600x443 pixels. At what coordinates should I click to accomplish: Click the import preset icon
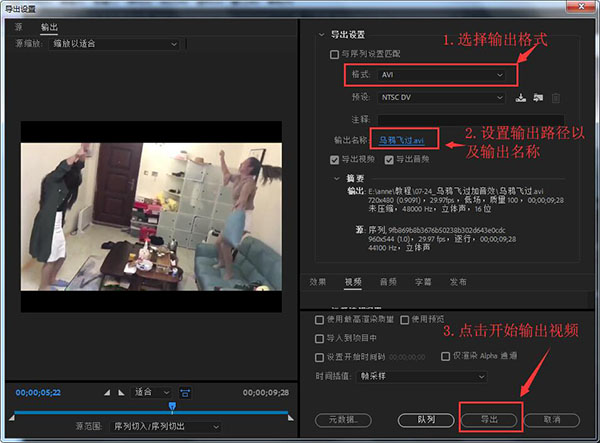pos(538,98)
